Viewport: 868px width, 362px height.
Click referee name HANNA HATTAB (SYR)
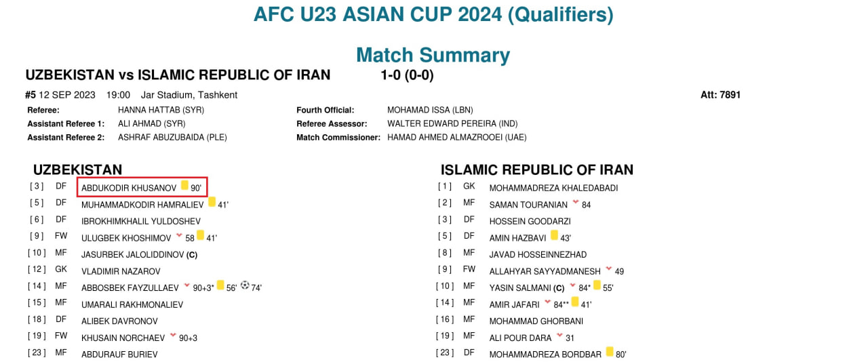tap(161, 110)
